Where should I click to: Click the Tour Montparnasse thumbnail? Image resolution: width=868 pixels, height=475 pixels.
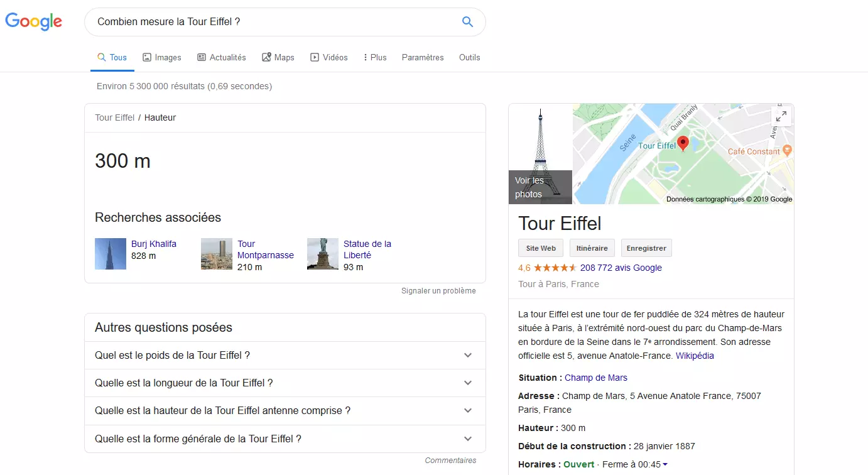(x=217, y=254)
